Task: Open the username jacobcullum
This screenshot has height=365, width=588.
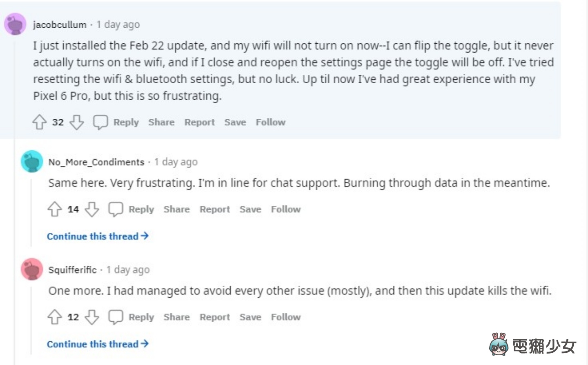Action: pyautogui.click(x=59, y=24)
